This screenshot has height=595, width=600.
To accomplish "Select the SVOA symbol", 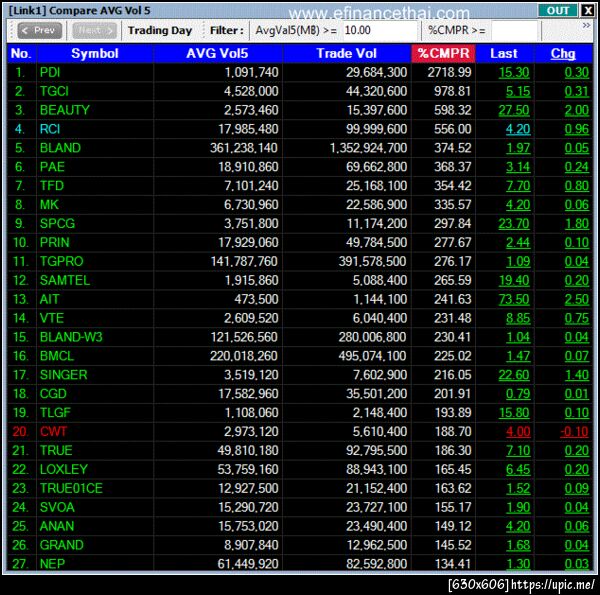I will click(x=57, y=507).
